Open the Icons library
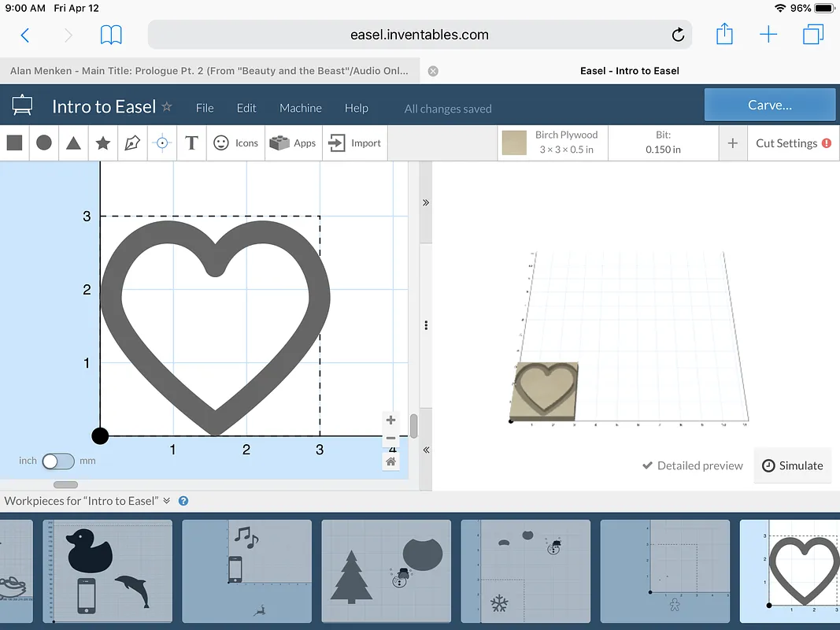The height and width of the screenshot is (630, 840). [236, 143]
